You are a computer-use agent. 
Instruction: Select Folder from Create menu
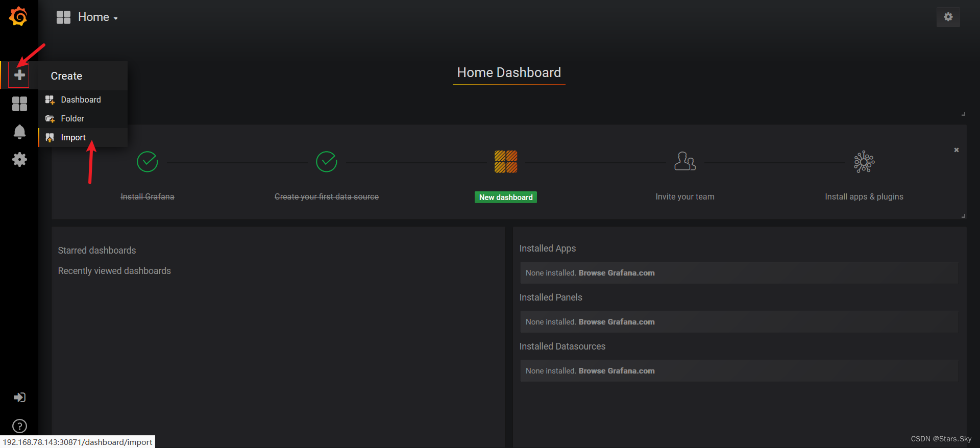[83, 118]
